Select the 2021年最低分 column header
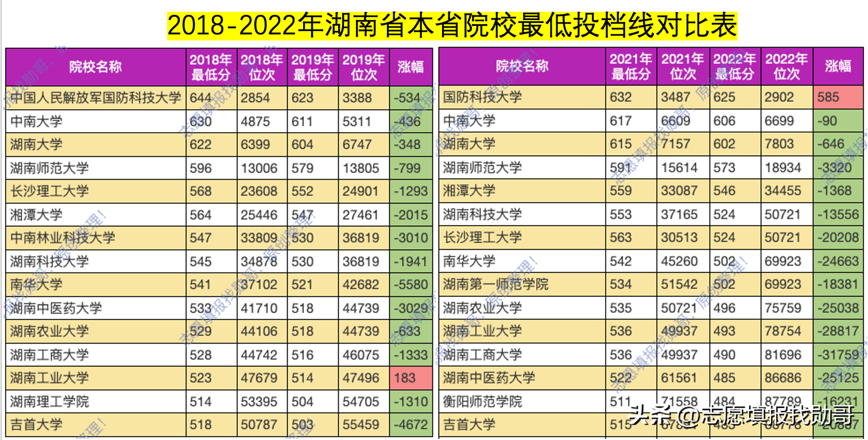The height and width of the screenshot is (440, 868). click(631, 67)
